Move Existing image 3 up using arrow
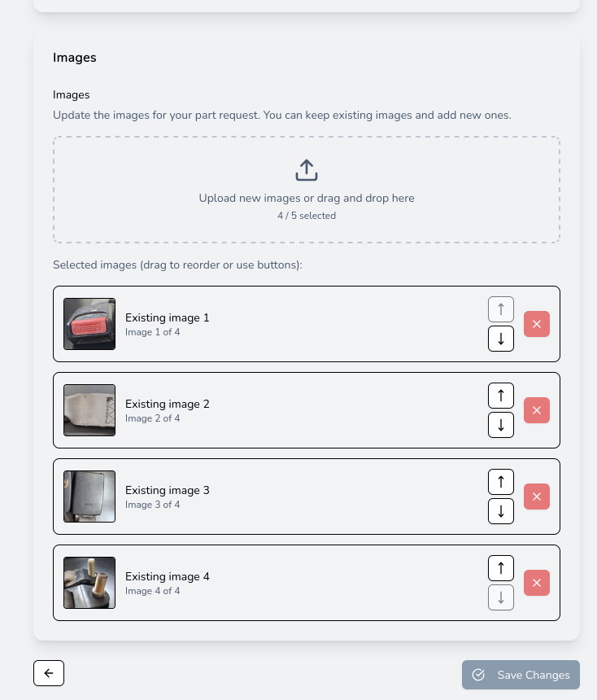Screen dimensions: 597x700 click(501, 482)
